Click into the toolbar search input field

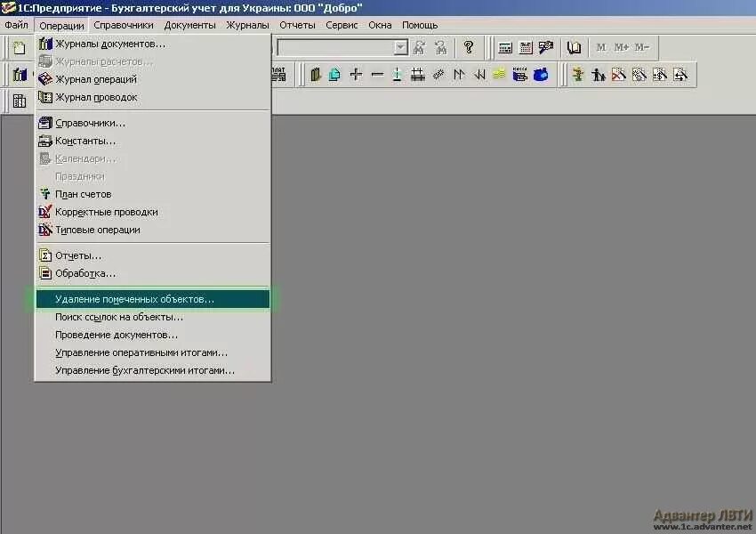(x=336, y=47)
